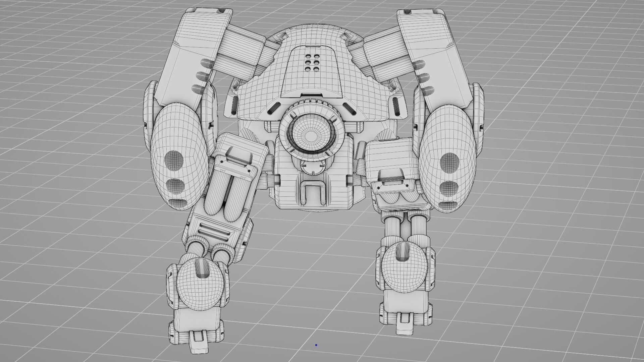644x362 pixels.
Task: Select the six-hole vent panel on the upper torso
Action: tap(312, 63)
